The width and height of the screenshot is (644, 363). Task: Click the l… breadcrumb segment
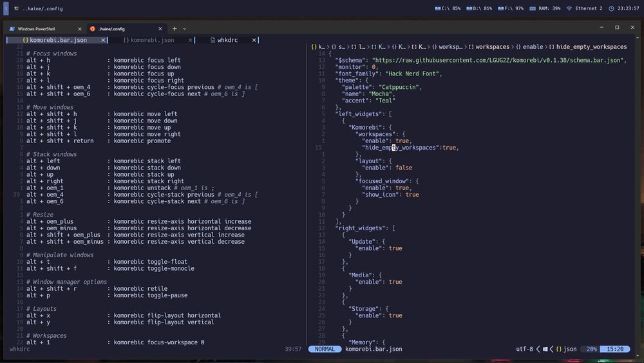click(362, 47)
